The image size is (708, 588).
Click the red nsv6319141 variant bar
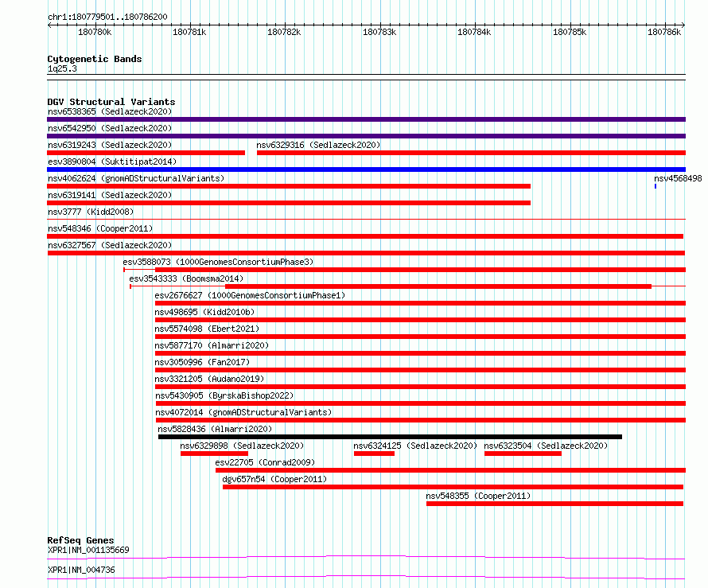click(289, 203)
